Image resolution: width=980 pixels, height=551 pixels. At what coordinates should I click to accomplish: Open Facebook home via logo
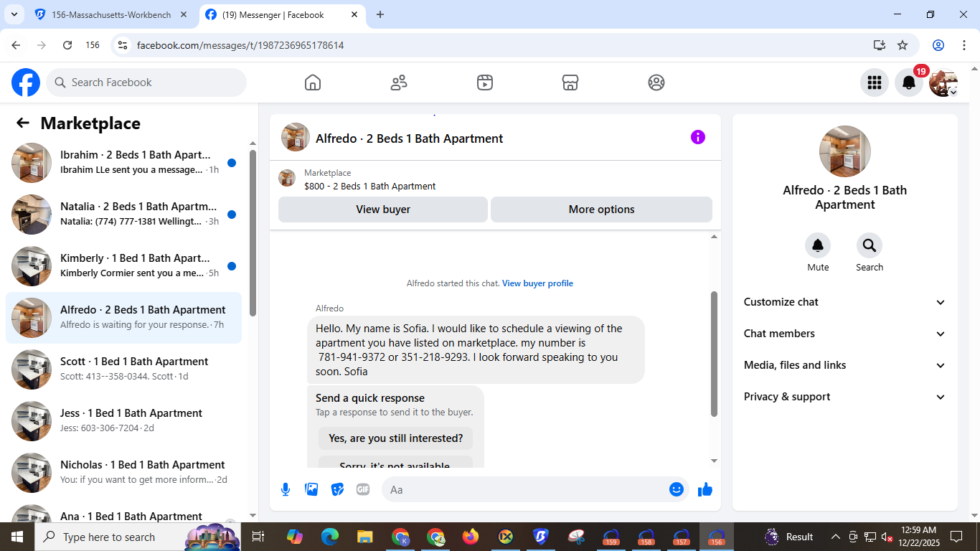click(x=26, y=83)
